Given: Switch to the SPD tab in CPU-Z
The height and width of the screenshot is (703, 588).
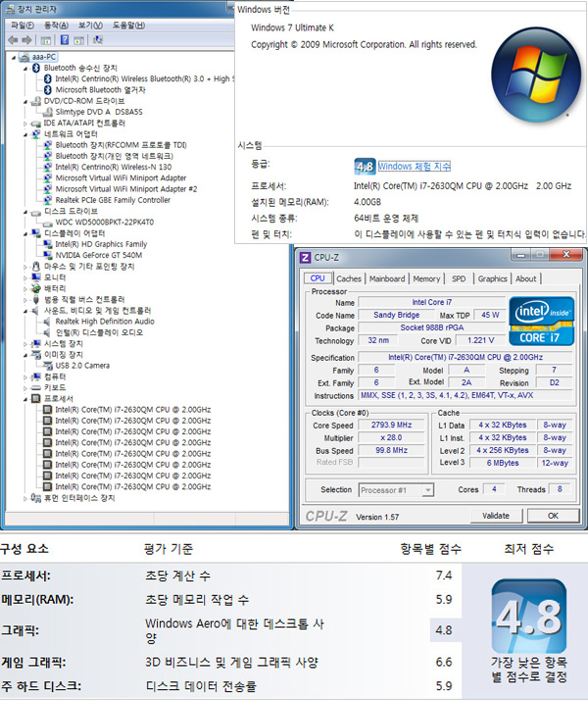Looking at the screenshot, I should (x=459, y=278).
